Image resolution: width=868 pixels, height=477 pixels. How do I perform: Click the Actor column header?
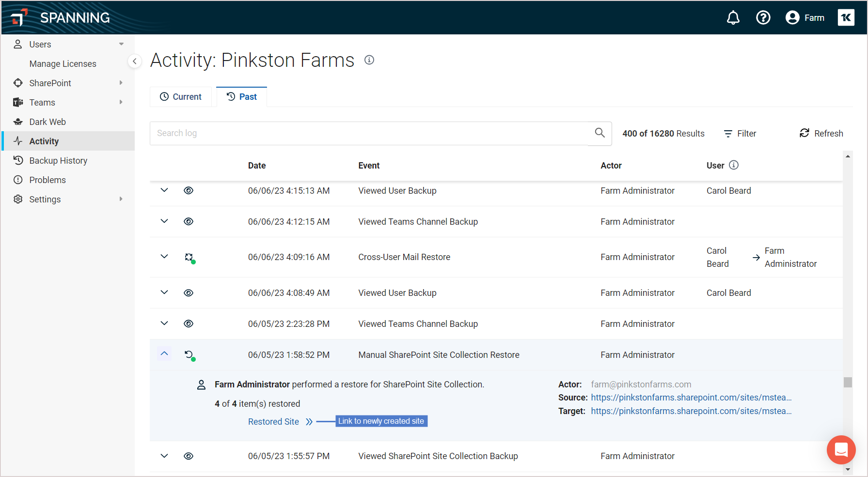611,166
